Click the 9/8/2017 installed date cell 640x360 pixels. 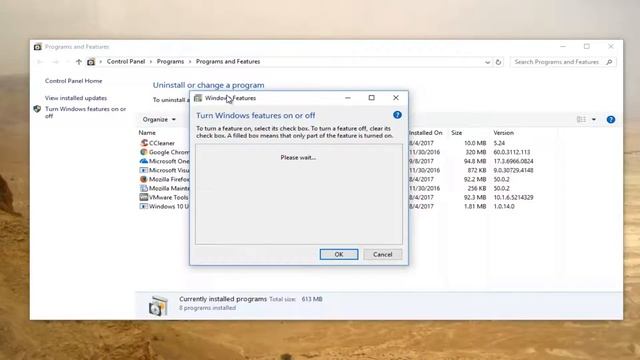click(x=421, y=161)
